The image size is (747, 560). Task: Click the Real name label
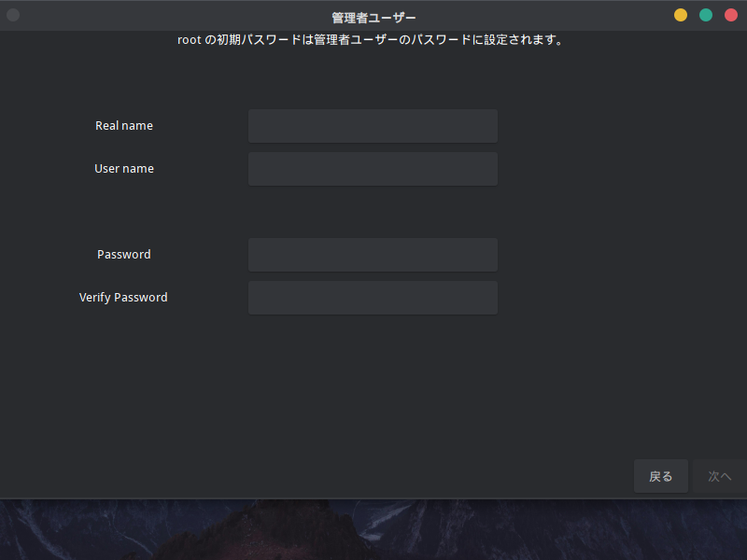[x=124, y=126]
